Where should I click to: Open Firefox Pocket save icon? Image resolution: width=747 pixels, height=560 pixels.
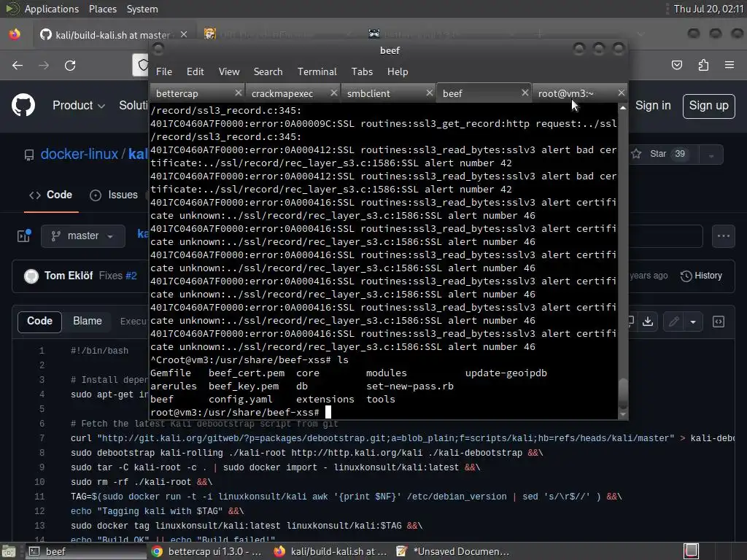676,65
